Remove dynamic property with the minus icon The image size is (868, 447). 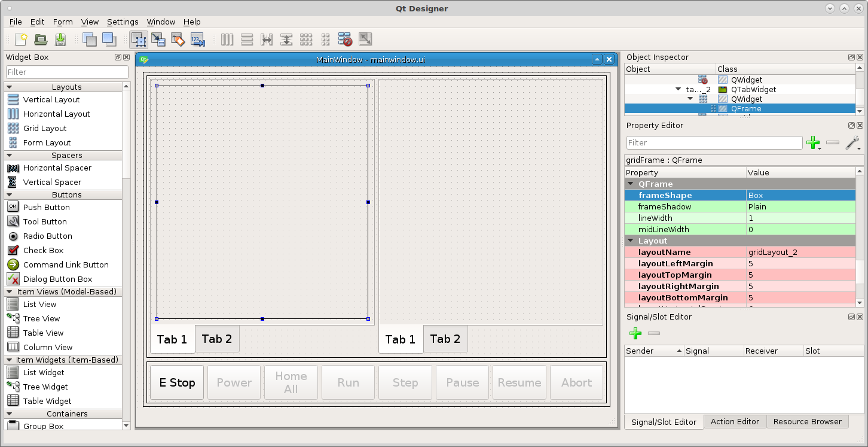[x=833, y=142]
